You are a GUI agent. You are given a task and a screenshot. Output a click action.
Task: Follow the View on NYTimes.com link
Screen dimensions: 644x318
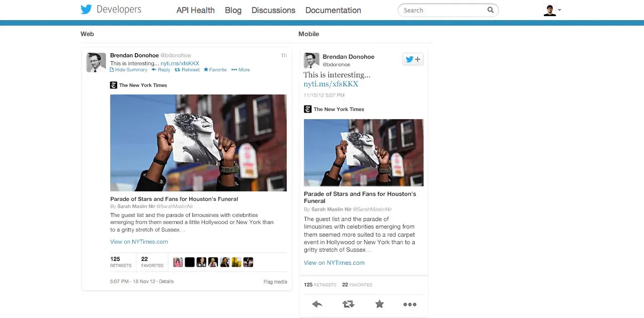[x=139, y=242]
